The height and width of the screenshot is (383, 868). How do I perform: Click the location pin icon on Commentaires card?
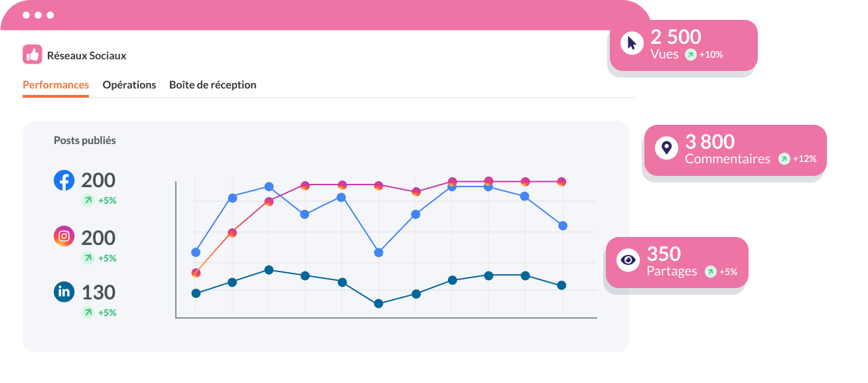(x=666, y=147)
